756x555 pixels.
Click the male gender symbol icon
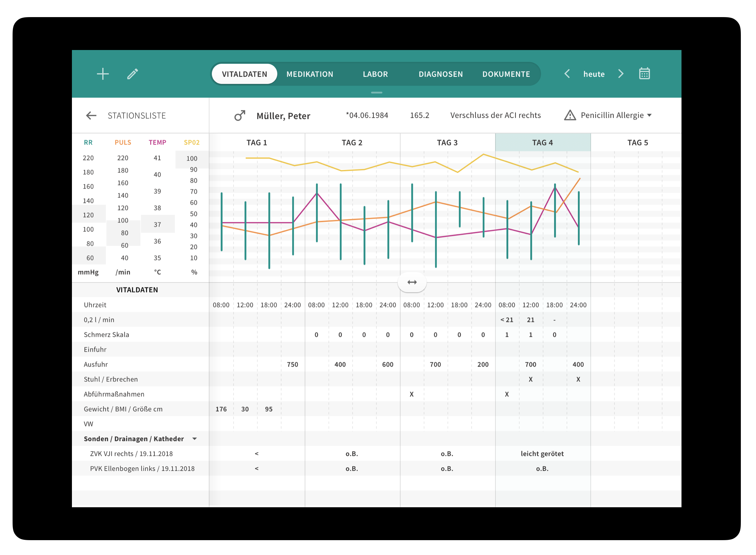point(240,116)
